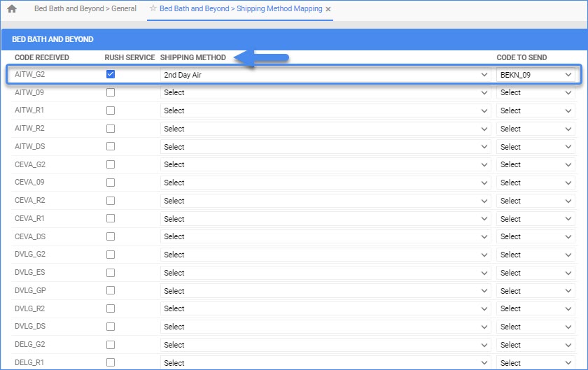
Task: Expand shipping method for CEVA_R2
Action: 325,201
